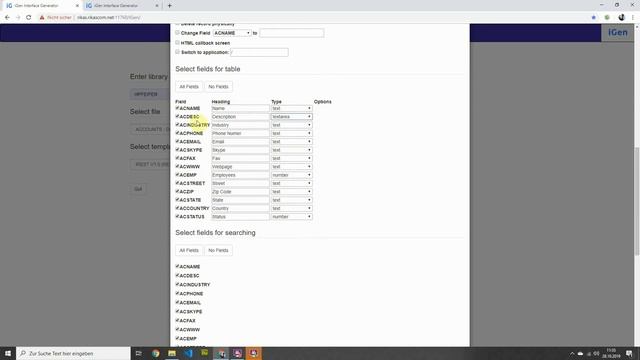Edit the Name heading field for ACNAME

(x=240, y=108)
